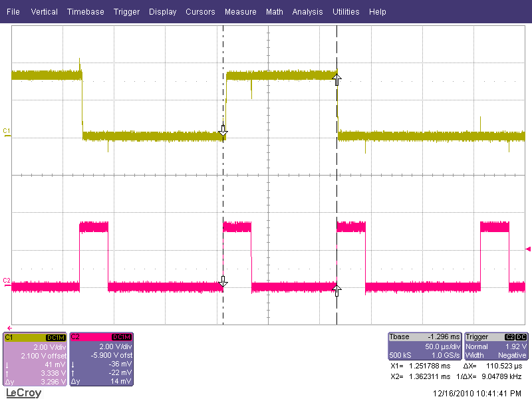Open the Cursors menu
This screenshot has height=399, width=532.
click(x=200, y=12)
